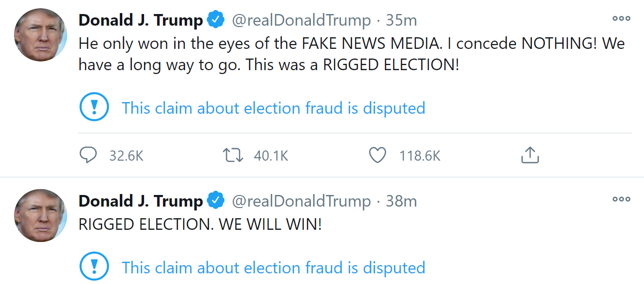This screenshot has width=644, height=284.
Task: Open more options menu on 35m tweet
Action: click(x=621, y=19)
